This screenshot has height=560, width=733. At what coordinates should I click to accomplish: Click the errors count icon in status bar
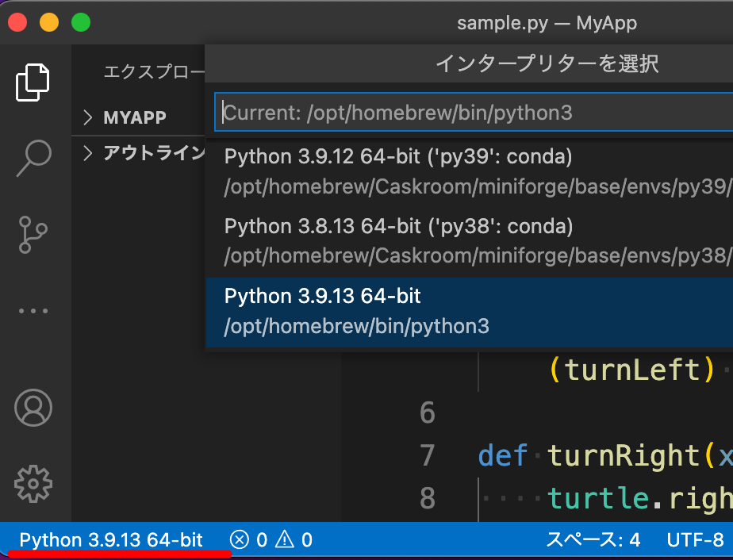pos(240,541)
